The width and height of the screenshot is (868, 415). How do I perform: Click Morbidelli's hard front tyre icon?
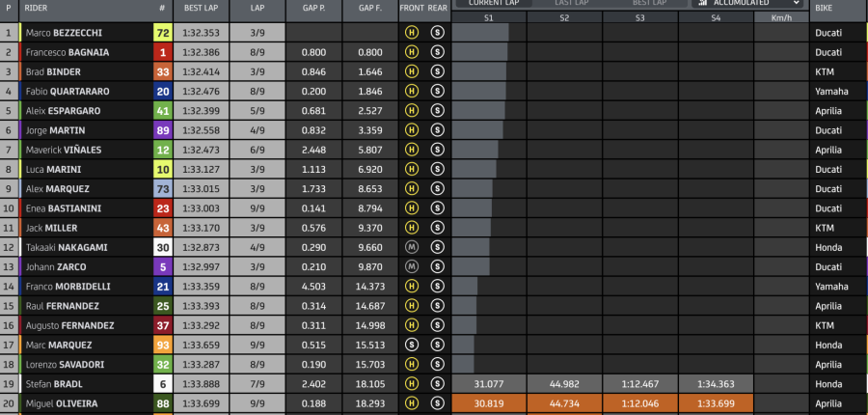(411, 287)
